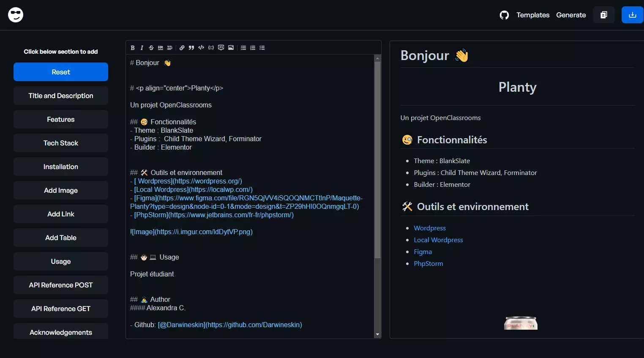Open the GitHub repository icon

(x=504, y=15)
